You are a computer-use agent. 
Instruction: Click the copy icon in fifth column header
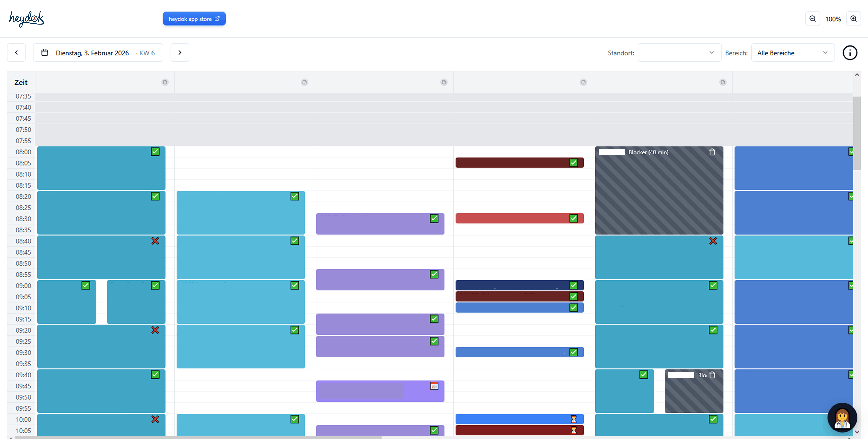pyautogui.click(x=723, y=82)
